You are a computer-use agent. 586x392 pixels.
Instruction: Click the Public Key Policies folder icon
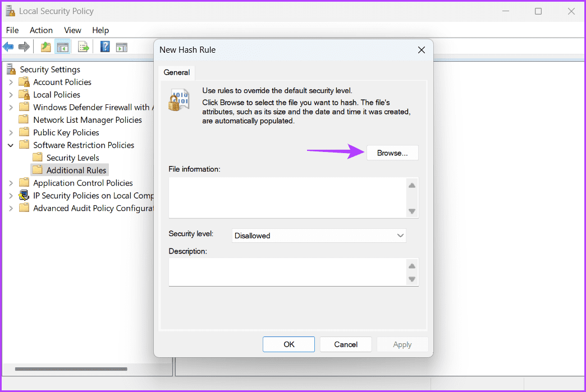pos(24,132)
